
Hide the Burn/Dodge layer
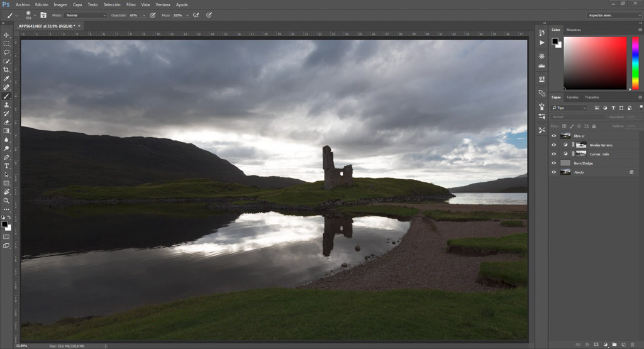point(553,163)
